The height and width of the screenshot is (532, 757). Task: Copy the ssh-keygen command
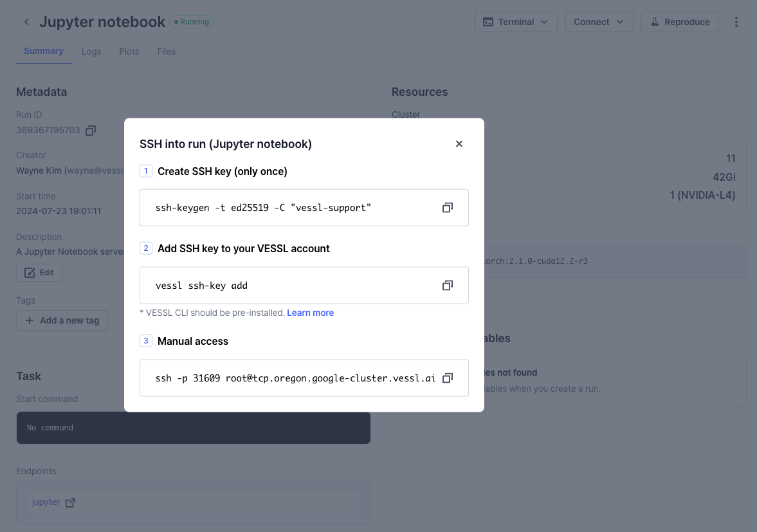pos(447,208)
